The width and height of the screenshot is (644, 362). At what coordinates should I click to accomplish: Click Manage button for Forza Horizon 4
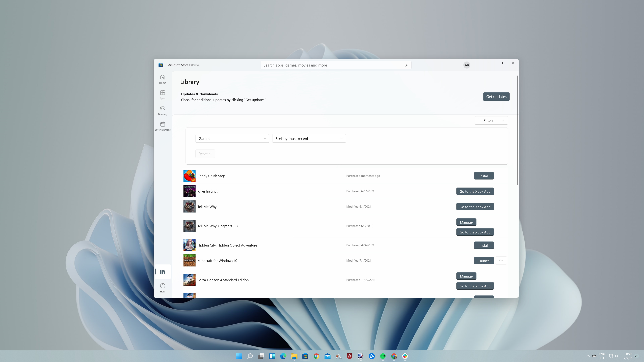point(466,276)
